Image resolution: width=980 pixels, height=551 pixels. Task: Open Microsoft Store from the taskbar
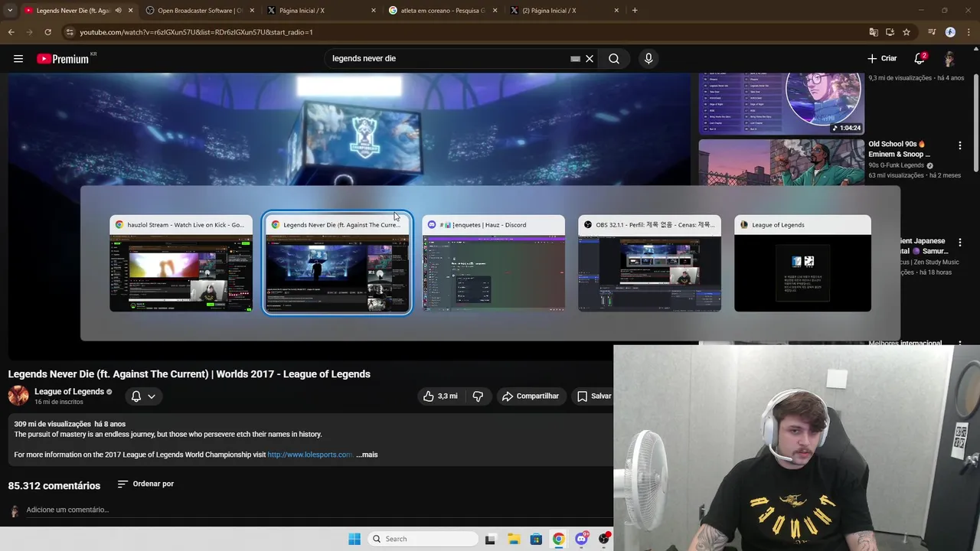pyautogui.click(x=536, y=539)
